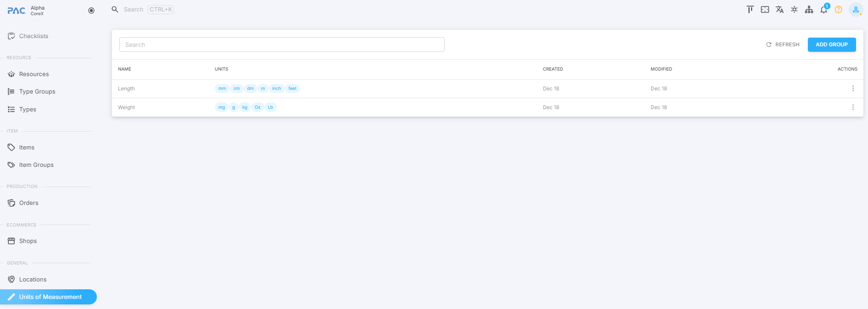Open Type Groups in sidebar
Viewport: 868px width, 309px height.
tap(37, 92)
